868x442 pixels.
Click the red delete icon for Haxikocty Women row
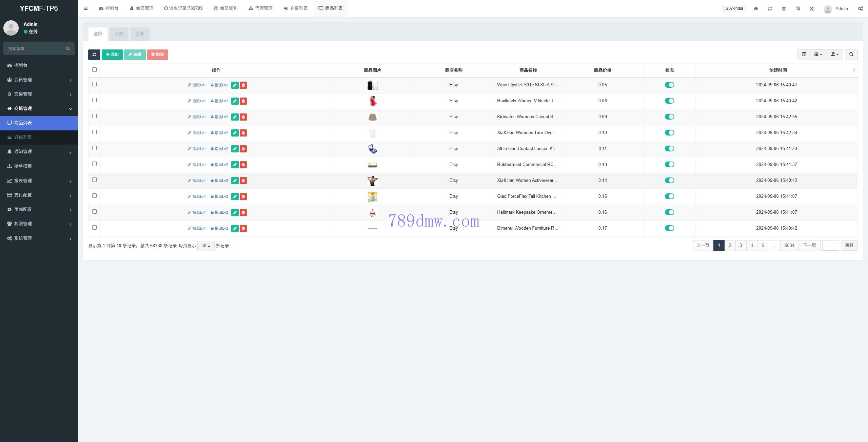point(243,101)
